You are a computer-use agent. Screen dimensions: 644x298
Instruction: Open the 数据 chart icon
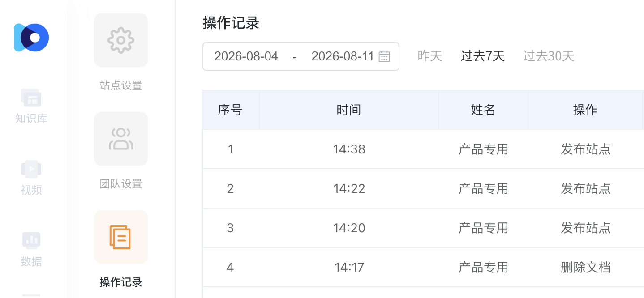coord(31,240)
